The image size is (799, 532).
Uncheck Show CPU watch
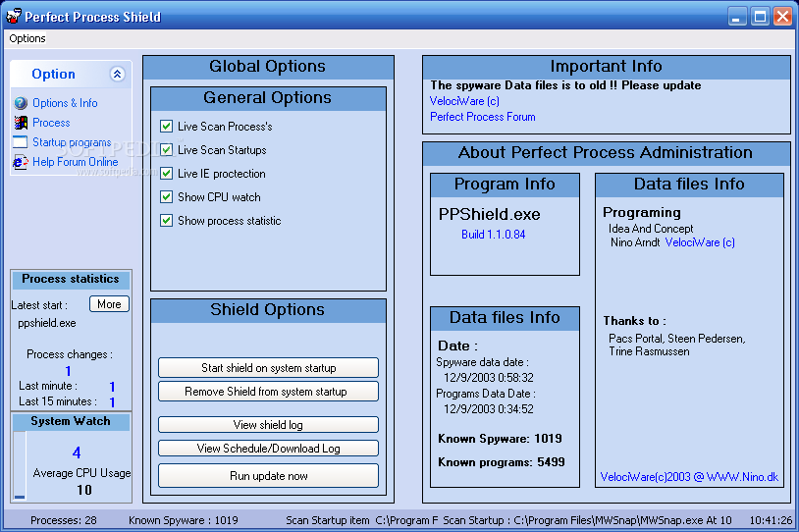(x=166, y=196)
